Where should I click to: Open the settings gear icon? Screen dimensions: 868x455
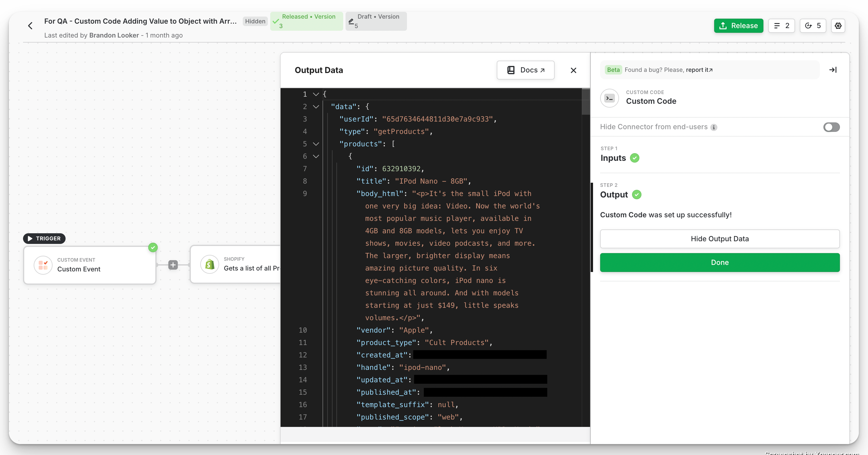[x=838, y=26]
